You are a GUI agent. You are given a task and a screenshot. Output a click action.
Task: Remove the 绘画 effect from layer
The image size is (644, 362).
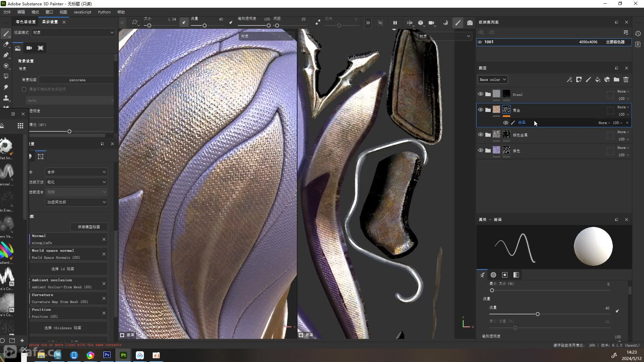(627, 123)
